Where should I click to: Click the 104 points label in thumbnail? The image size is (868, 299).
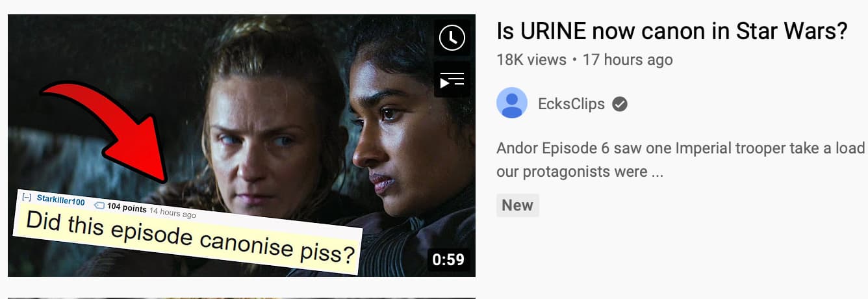click(x=127, y=208)
